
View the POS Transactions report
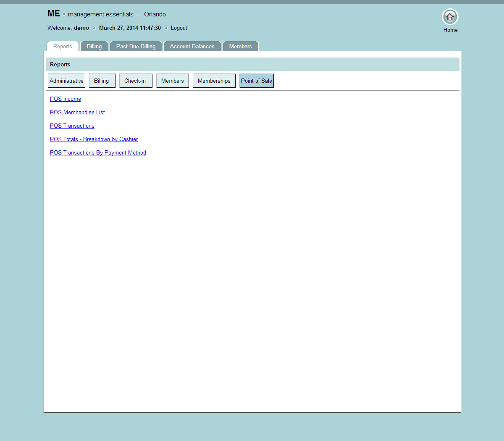[72, 126]
